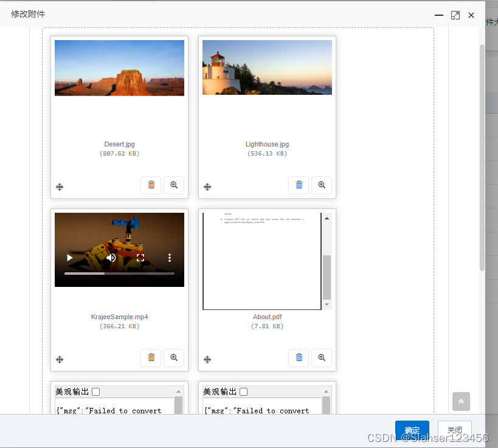Click the (807.62 KB) size label

tap(119, 154)
